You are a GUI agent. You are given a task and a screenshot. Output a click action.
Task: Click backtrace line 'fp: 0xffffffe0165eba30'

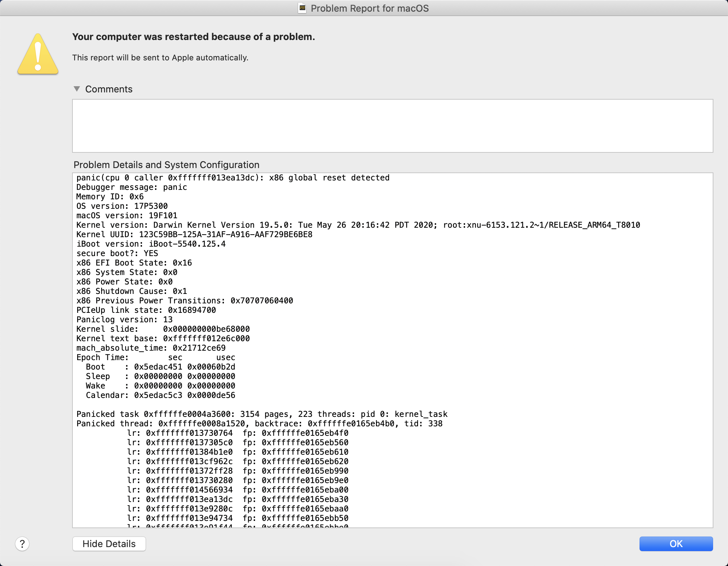tap(238, 499)
